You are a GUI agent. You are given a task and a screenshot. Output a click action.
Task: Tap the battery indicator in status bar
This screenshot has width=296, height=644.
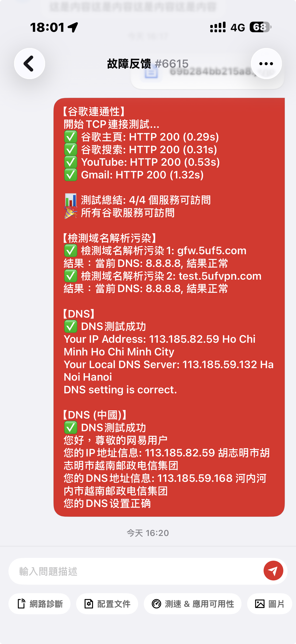(x=261, y=27)
